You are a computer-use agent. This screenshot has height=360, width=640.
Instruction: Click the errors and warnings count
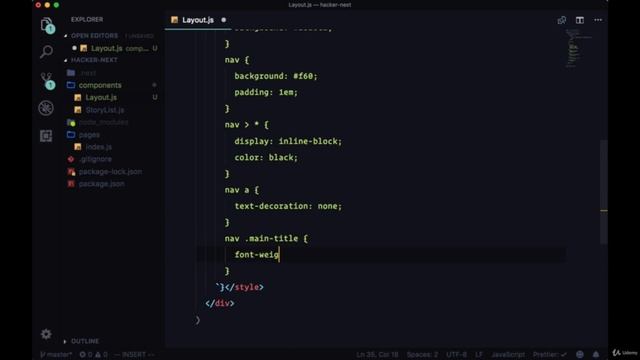tap(93, 354)
